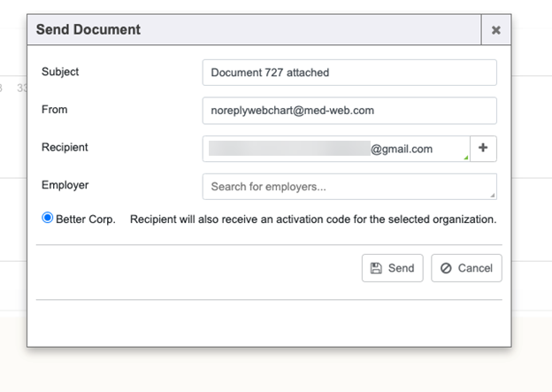The image size is (552, 392).
Task: Click the Subject label
Action: [60, 72]
